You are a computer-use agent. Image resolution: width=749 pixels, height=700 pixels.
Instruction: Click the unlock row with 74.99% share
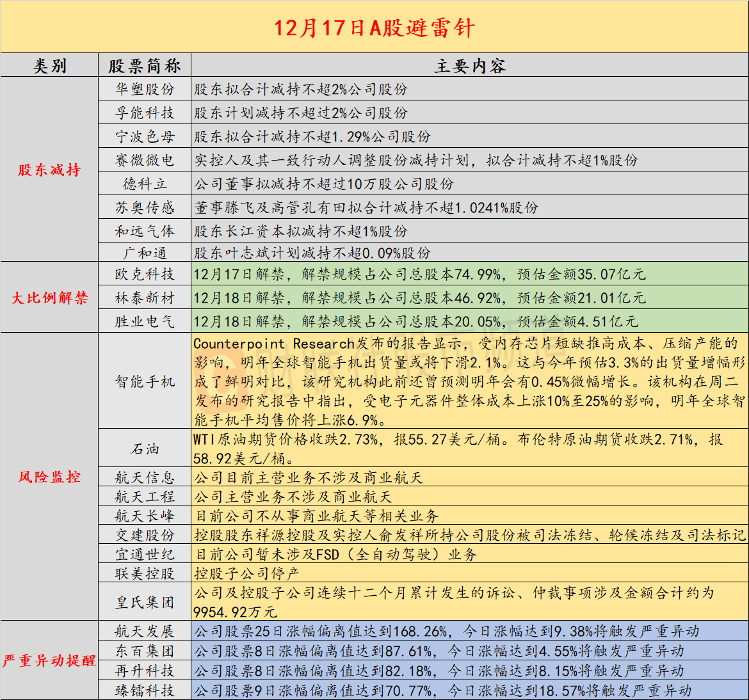coord(470,274)
